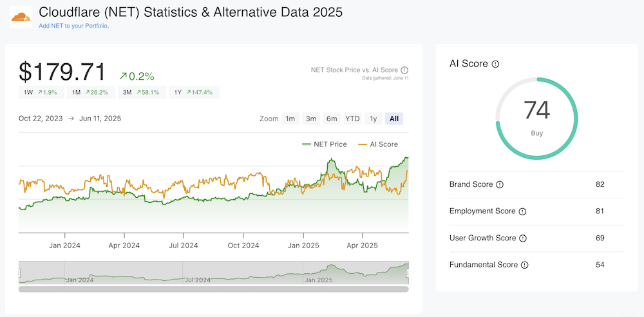Select the All zoom button
The image size is (644, 317).
[x=394, y=119]
